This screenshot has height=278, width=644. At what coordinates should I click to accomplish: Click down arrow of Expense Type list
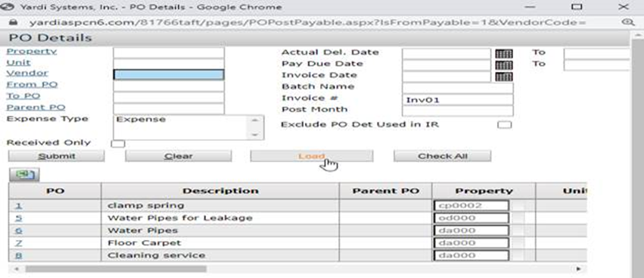(x=255, y=135)
